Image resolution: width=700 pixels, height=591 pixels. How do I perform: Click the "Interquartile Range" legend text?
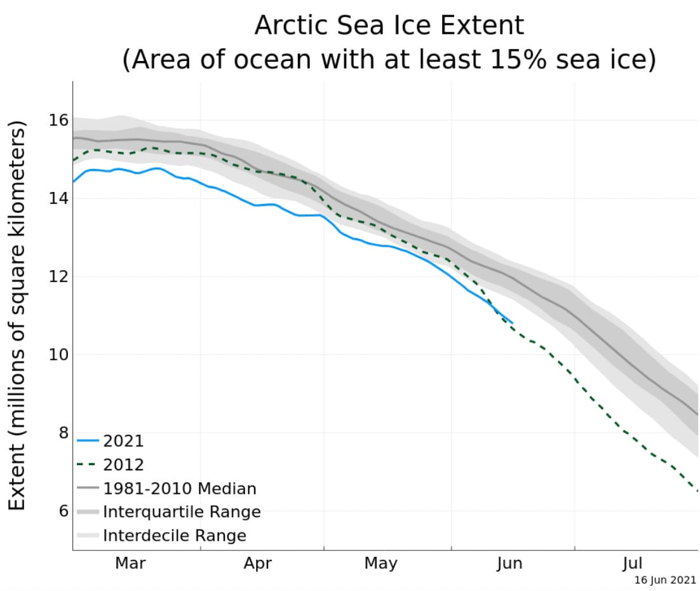(182, 512)
